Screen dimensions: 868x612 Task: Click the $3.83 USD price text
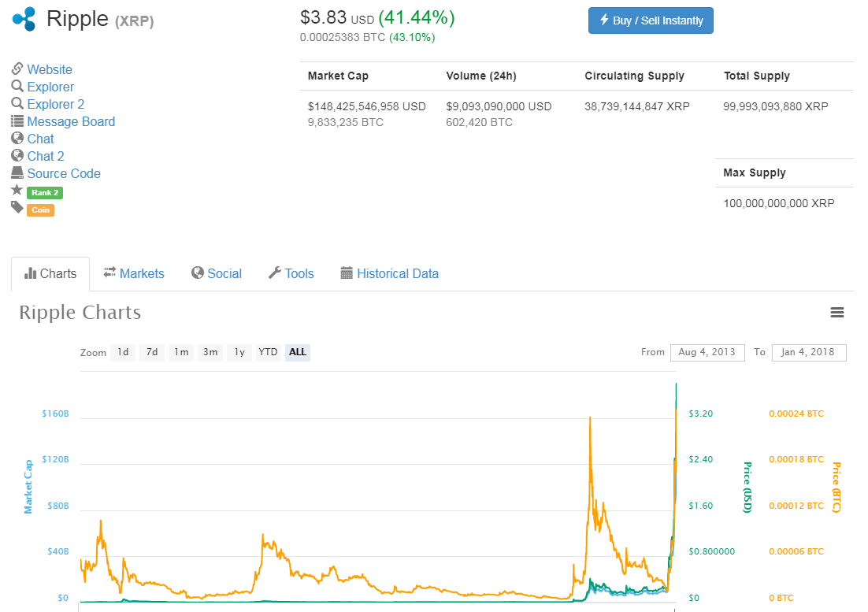point(337,17)
